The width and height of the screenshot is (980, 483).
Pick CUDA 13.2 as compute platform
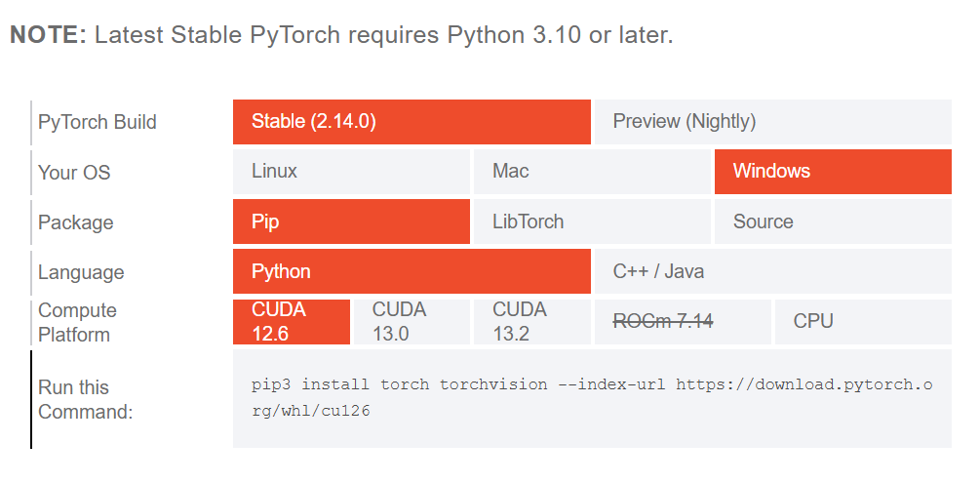(x=531, y=322)
